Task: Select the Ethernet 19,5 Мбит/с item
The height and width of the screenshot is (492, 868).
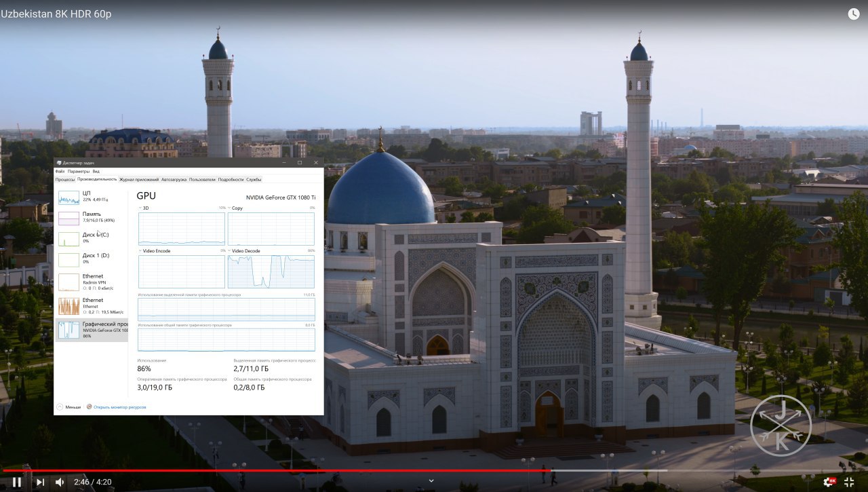Action: (x=91, y=305)
